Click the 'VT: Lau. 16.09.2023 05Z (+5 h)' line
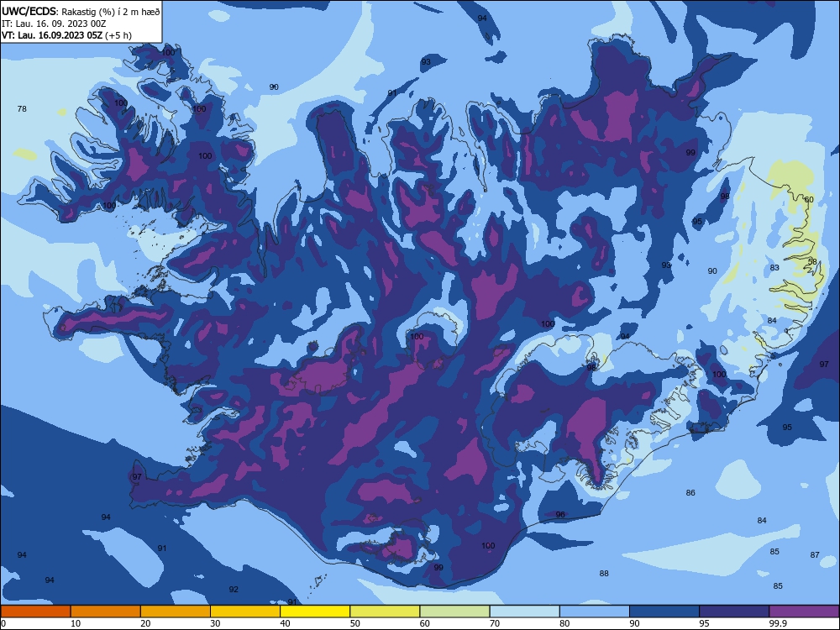Screen dimensions: 840x630 click(66, 35)
